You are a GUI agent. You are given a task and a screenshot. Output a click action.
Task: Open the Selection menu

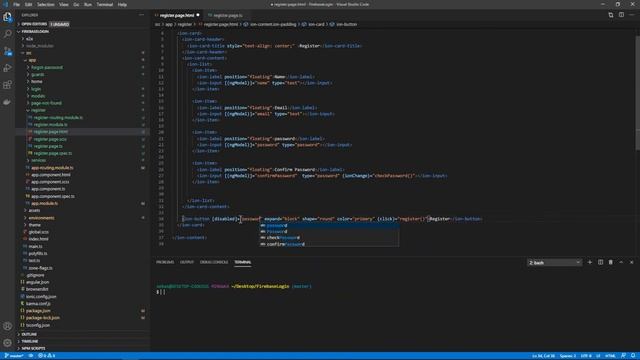click(46, 4)
